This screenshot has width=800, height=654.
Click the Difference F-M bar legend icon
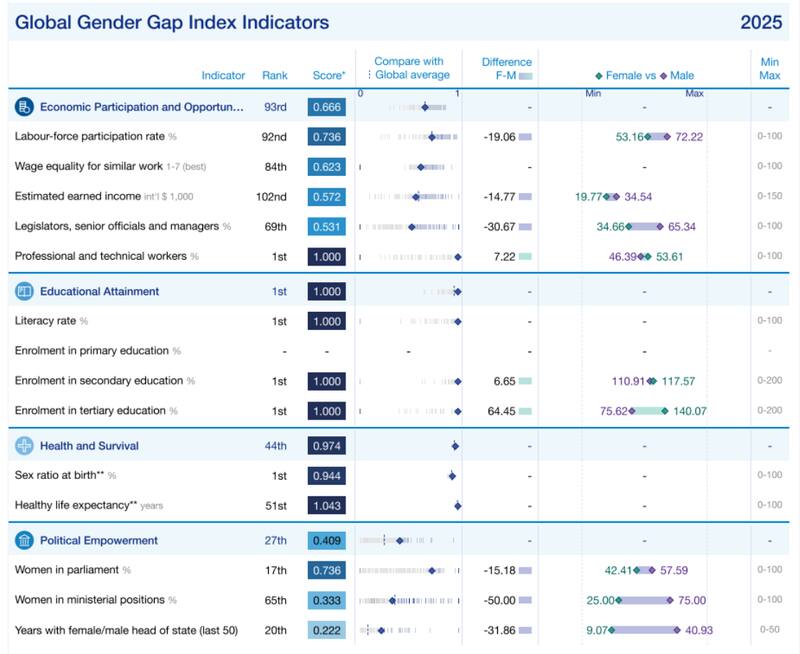[x=525, y=75]
